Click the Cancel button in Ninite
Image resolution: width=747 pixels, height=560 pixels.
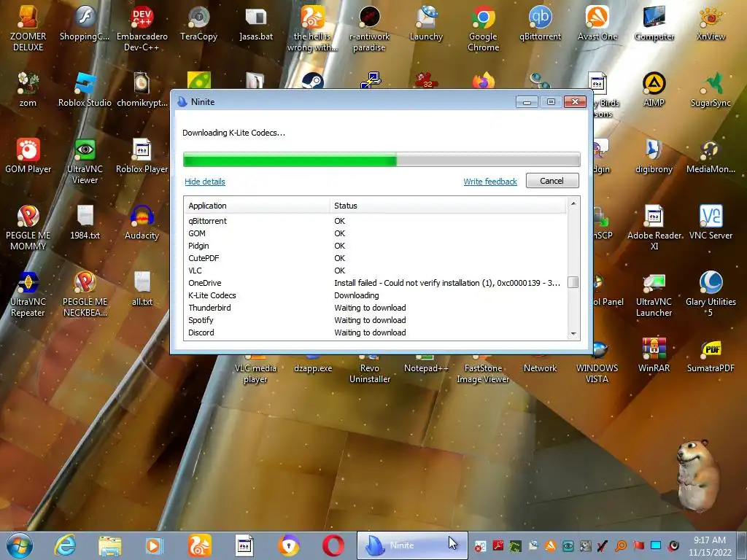(x=552, y=181)
